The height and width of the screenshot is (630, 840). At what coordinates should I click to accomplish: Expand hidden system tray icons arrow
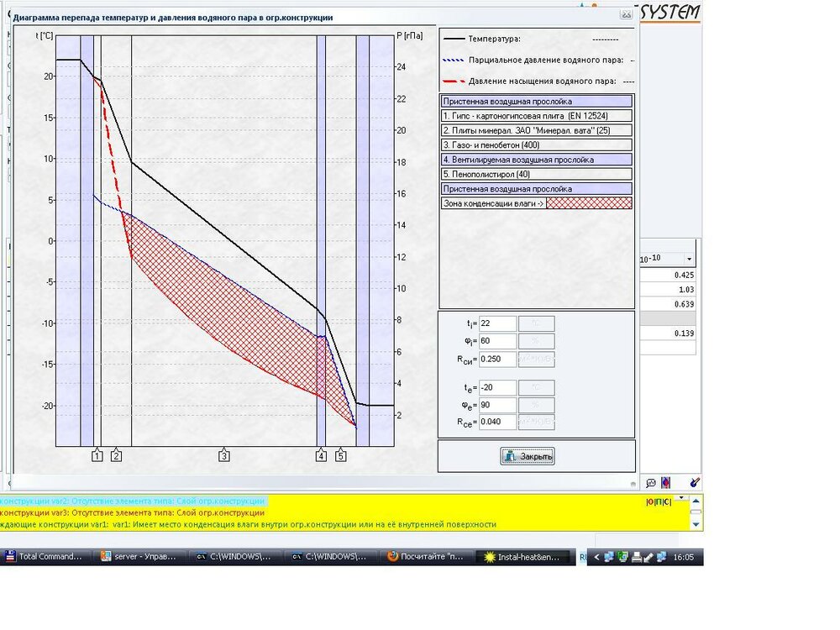pos(599,556)
